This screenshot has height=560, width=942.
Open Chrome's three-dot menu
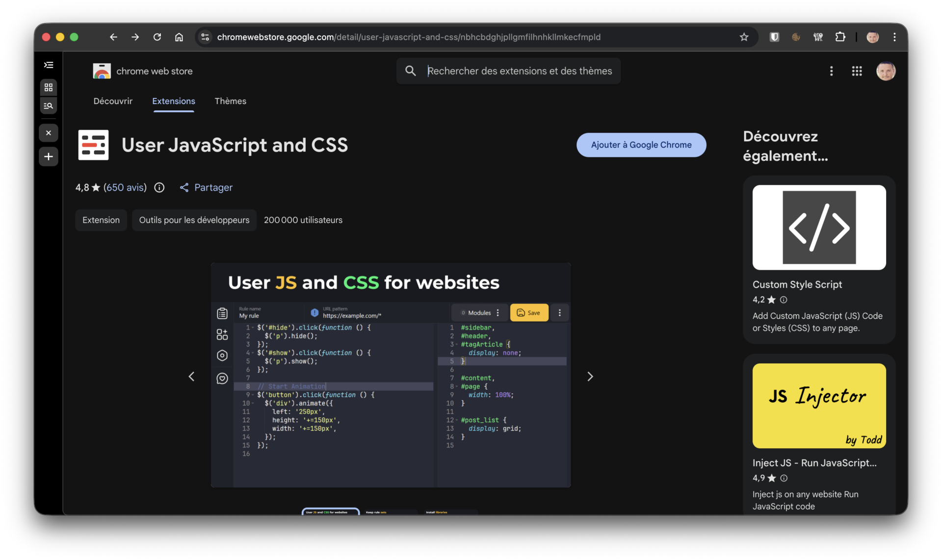tap(894, 37)
